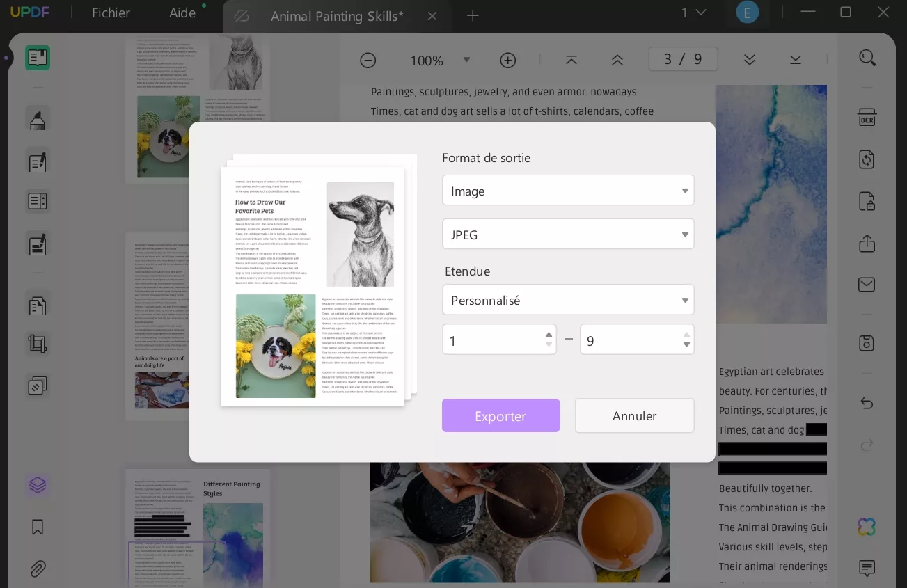Open the JPEG image format dropdown
The height and width of the screenshot is (588, 907).
568,235
